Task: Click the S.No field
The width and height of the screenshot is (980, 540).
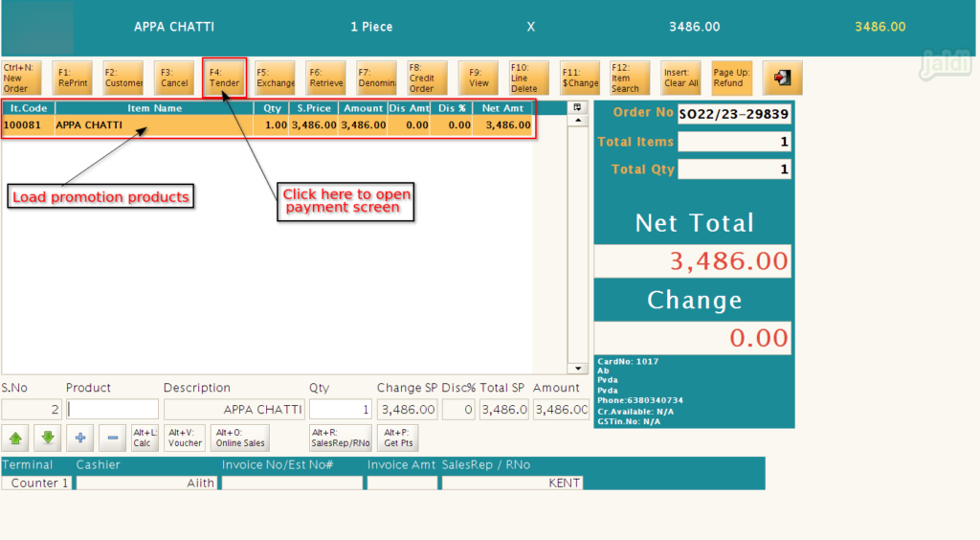Action: tap(32, 410)
